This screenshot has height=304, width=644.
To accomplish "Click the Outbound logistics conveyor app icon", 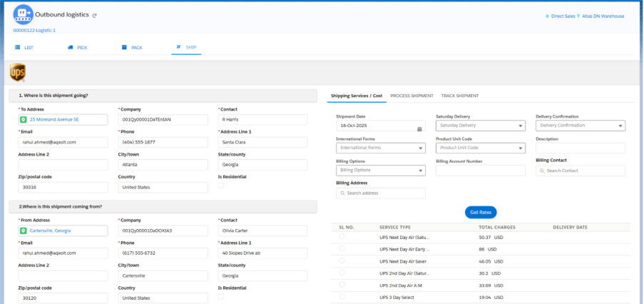I will tap(24, 14).
